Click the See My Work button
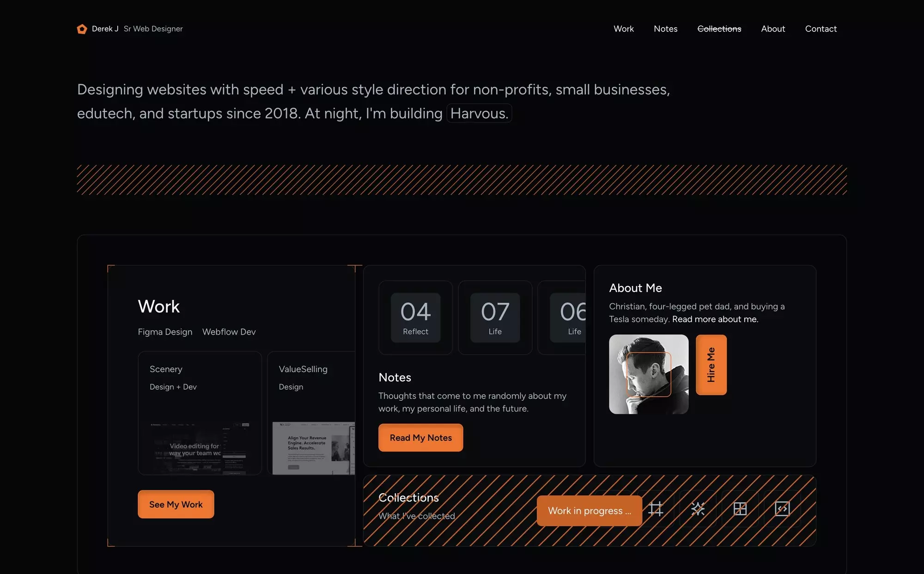 click(176, 504)
